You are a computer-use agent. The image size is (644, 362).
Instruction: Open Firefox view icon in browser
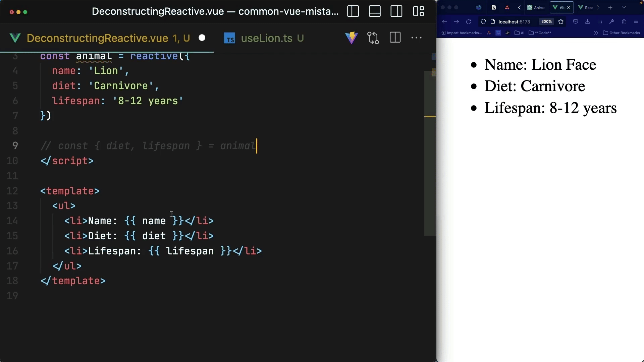coord(479,7)
